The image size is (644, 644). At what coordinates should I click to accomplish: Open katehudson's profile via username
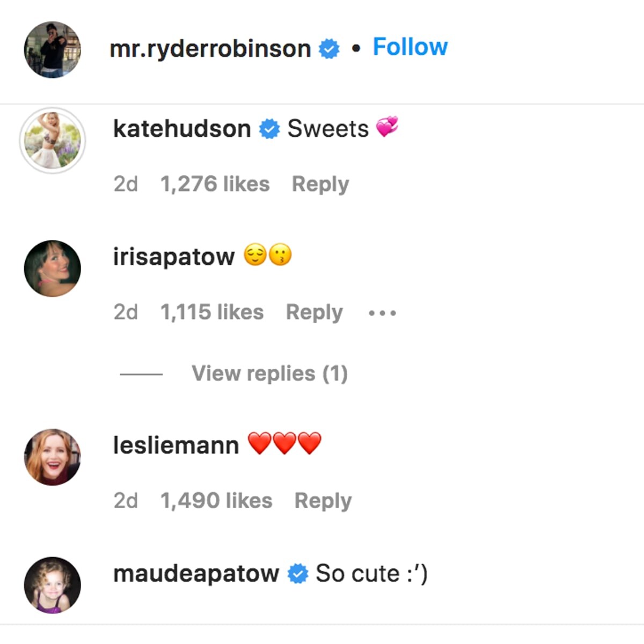pos(182,129)
